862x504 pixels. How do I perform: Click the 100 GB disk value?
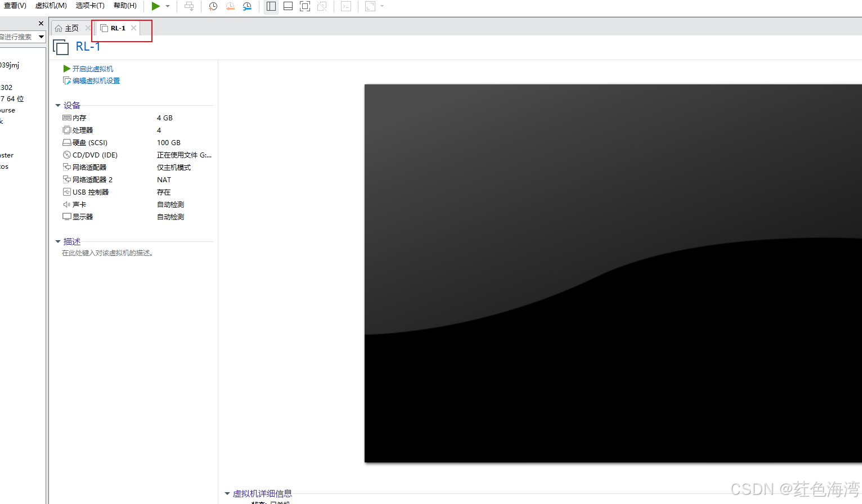click(169, 143)
